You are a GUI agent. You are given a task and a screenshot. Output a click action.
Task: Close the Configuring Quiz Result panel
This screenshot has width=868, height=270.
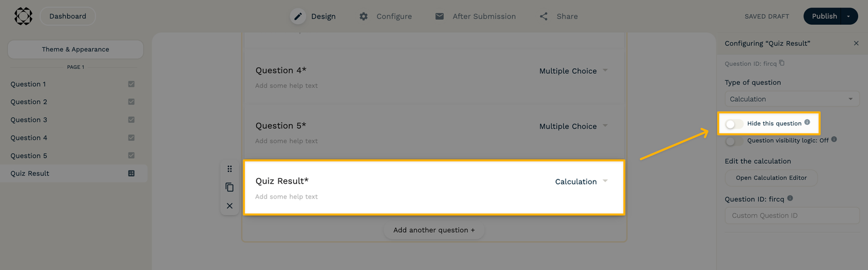pyautogui.click(x=856, y=43)
